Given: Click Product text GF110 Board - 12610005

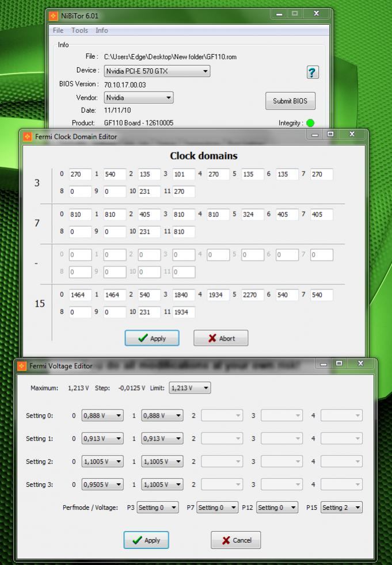Looking at the screenshot, I should coord(139,123).
